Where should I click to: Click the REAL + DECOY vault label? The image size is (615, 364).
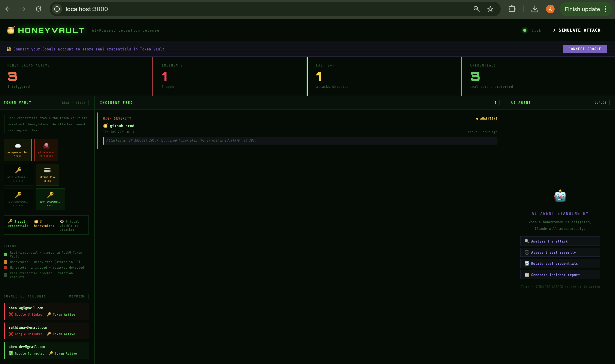pyautogui.click(x=74, y=102)
